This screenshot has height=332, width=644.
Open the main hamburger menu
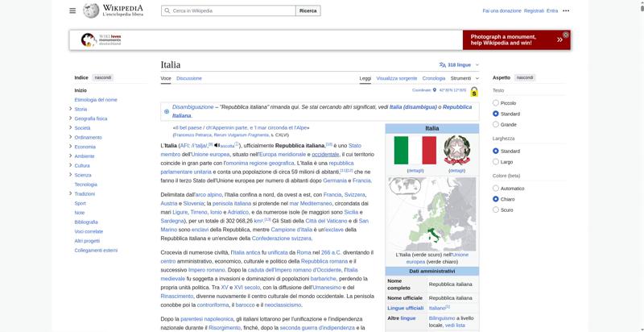72,10
